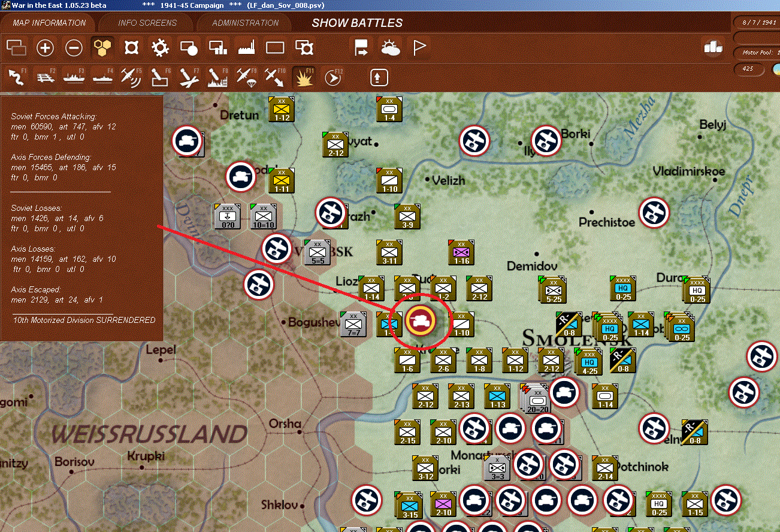The height and width of the screenshot is (532, 780).
Task: Click the tank battle marker west of Dretun
Action: (x=187, y=141)
